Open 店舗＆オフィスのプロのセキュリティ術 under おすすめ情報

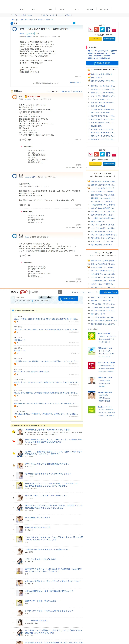tap(101, 53)
